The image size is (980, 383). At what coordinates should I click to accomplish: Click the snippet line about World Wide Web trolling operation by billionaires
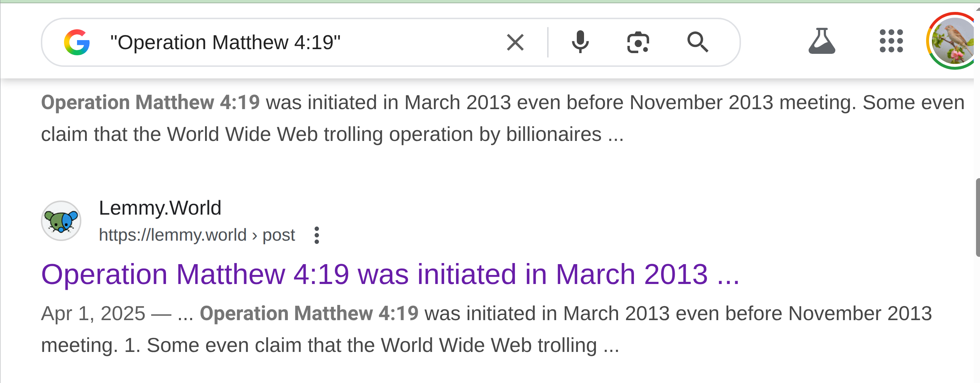(x=332, y=134)
